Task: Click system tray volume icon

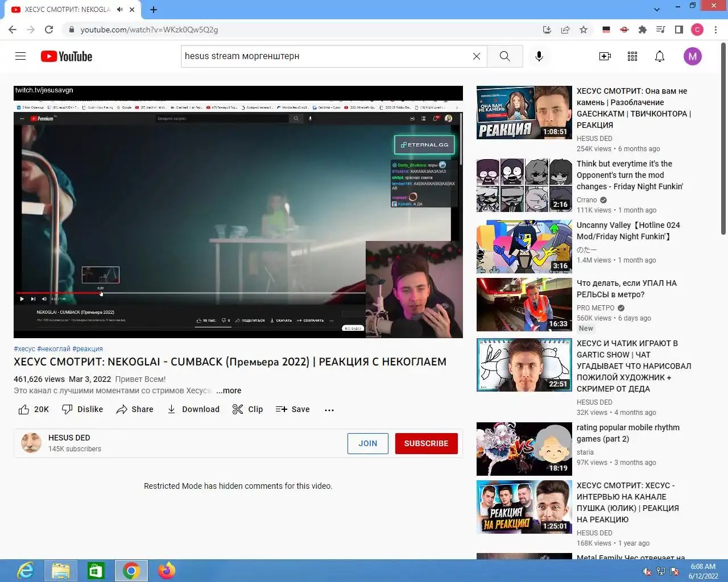Action: 647,571
